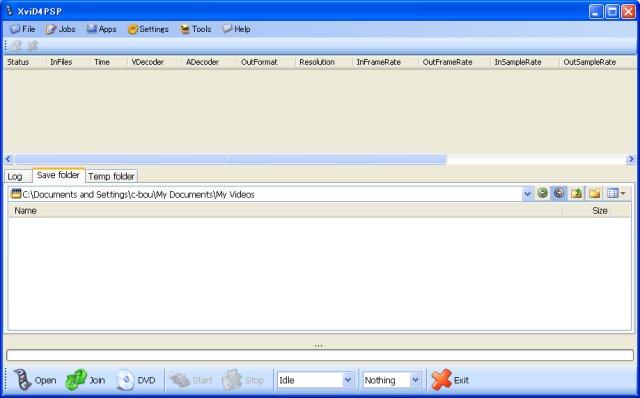The image size is (640, 398).
Task: Click the horizontal scrollbar thumb
Action: tap(231, 159)
